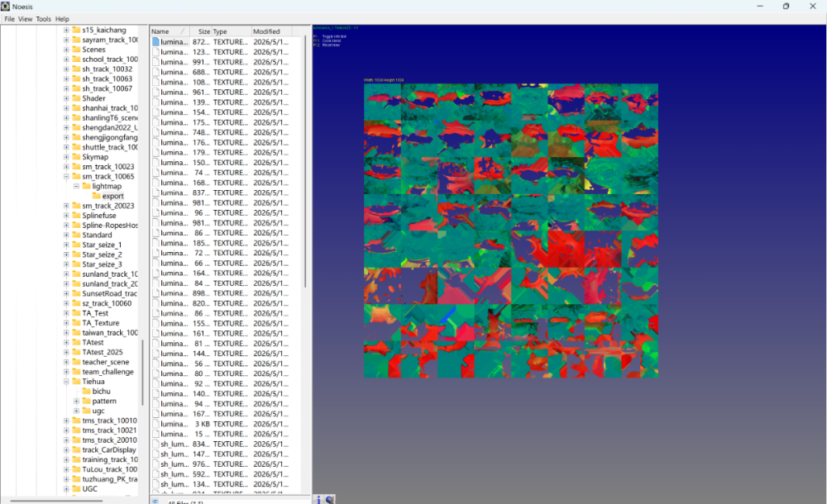Click the lightmap folder icon

(x=87, y=186)
